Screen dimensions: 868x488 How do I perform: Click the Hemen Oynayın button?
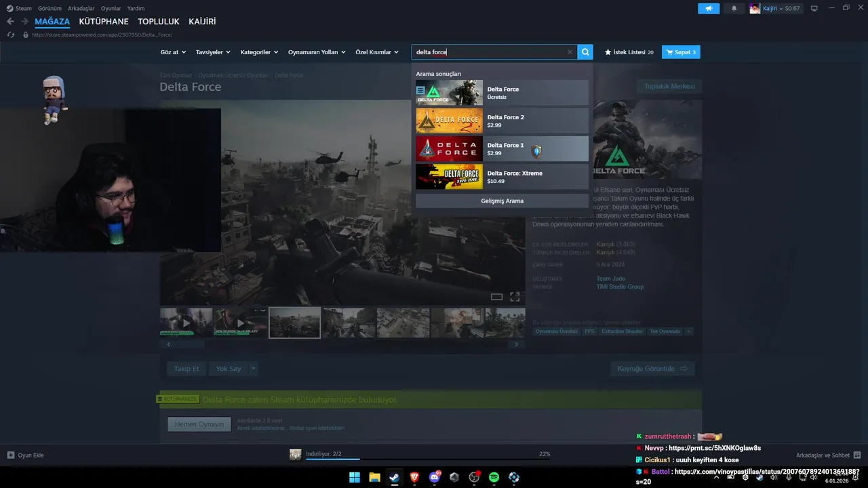(199, 424)
